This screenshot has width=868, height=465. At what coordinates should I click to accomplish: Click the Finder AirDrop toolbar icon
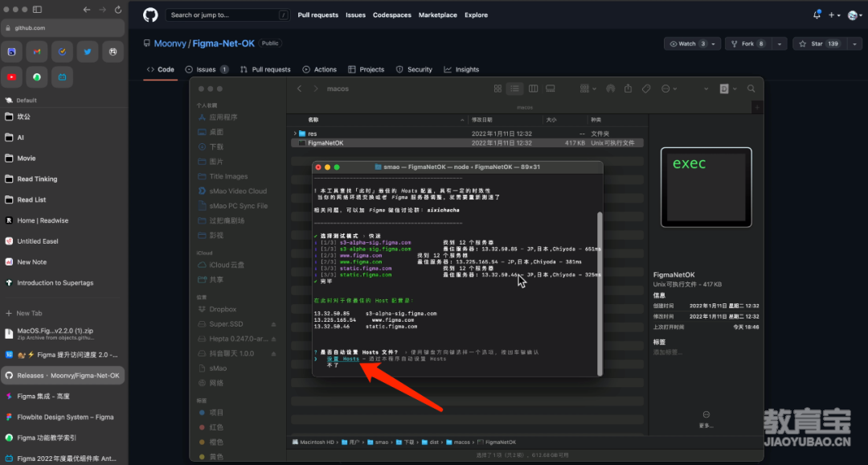611,88
